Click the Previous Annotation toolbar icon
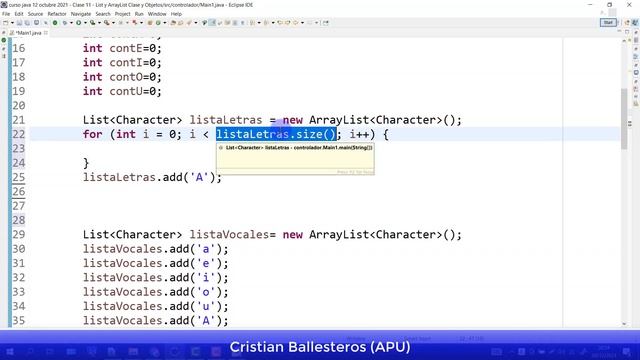Image resolution: width=640 pixels, height=360 pixels. pyautogui.click(x=267, y=23)
